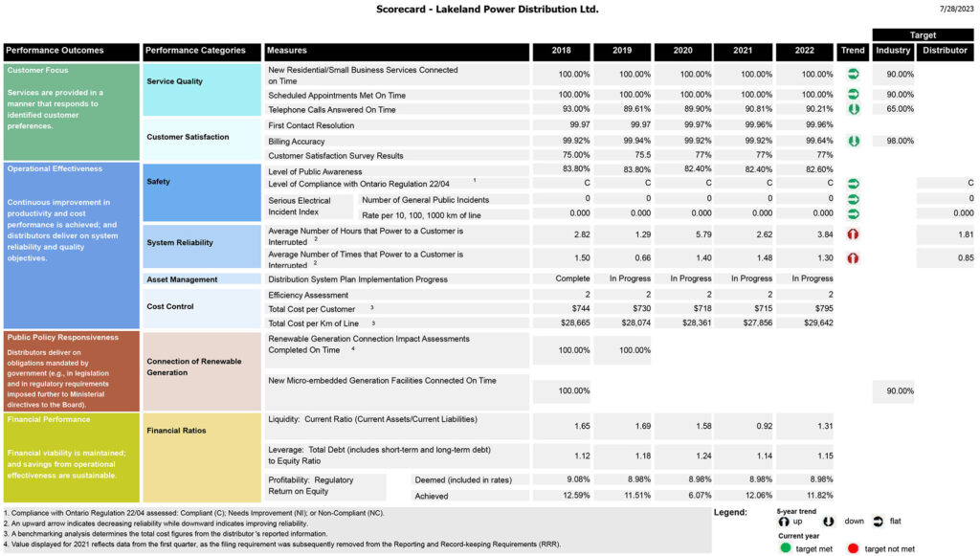Screen dimensions: 980x556
Task: Click red up trend icon for Average Hours Interrupted
Action: [853, 234]
